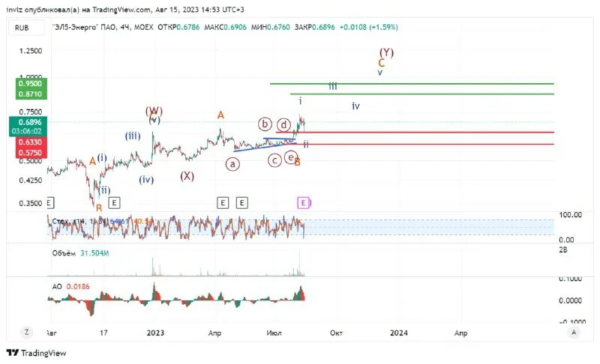Select the green 0.9500 price label

point(31,83)
